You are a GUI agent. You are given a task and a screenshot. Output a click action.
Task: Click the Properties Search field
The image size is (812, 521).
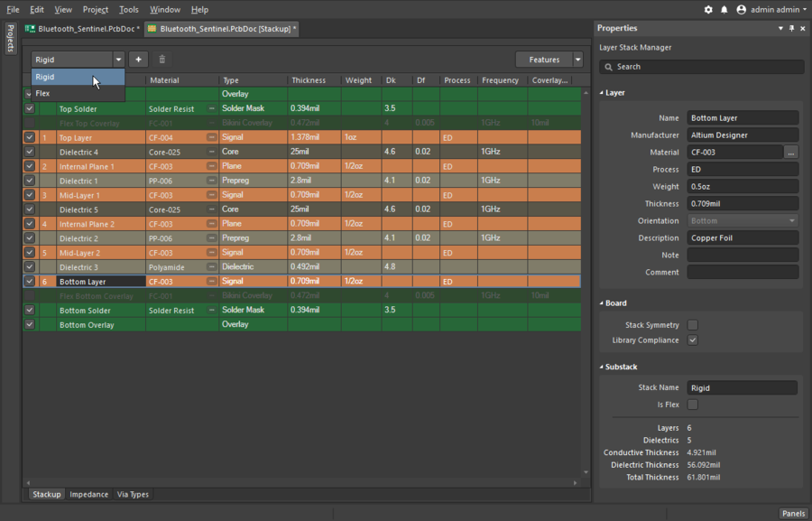click(701, 67)
